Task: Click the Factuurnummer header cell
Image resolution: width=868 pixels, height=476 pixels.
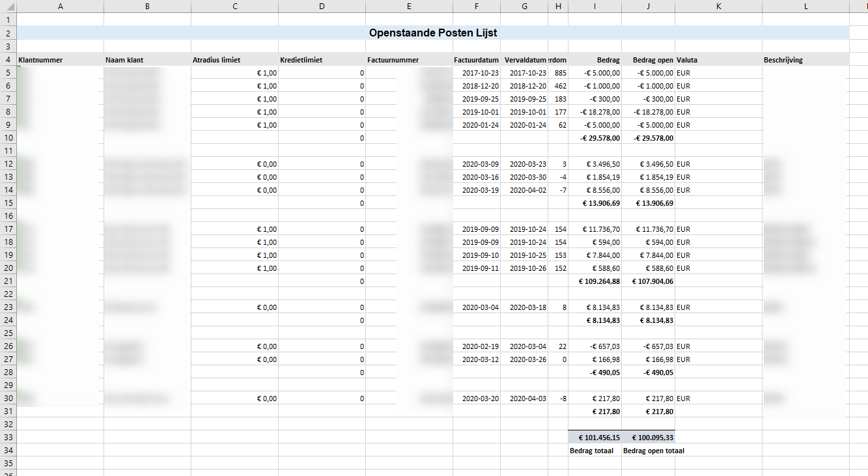Action: pyautogui.click(x=409, y=59)
